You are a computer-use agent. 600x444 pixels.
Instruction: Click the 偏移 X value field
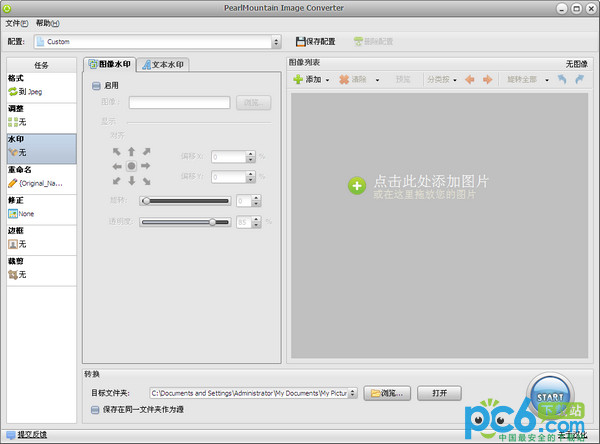229,156
